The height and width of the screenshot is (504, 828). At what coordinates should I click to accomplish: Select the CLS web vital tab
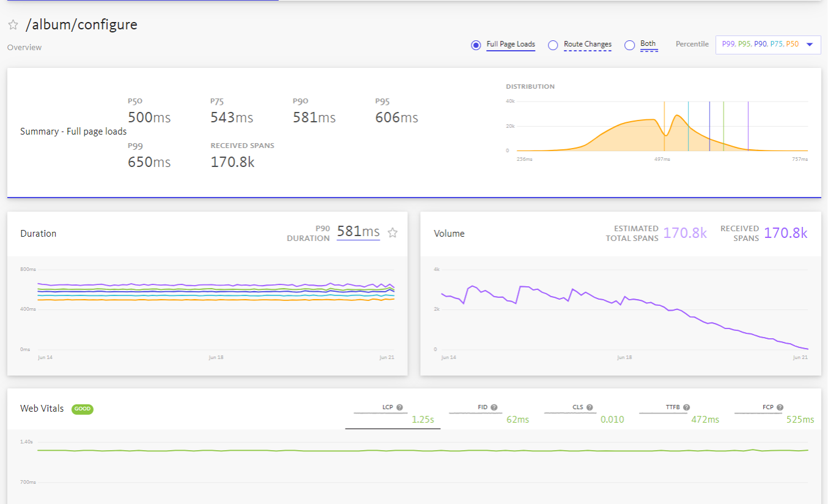[583, 413]
